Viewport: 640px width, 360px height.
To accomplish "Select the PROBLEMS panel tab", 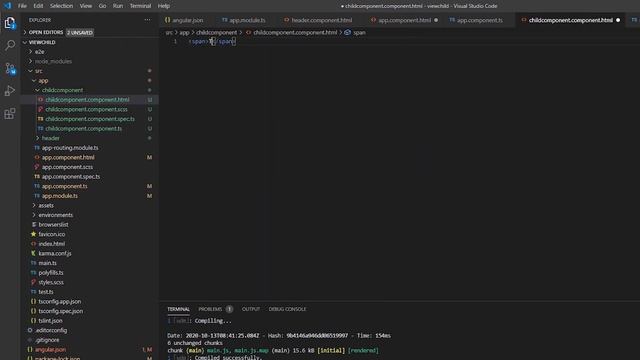I will click(210, 309).
